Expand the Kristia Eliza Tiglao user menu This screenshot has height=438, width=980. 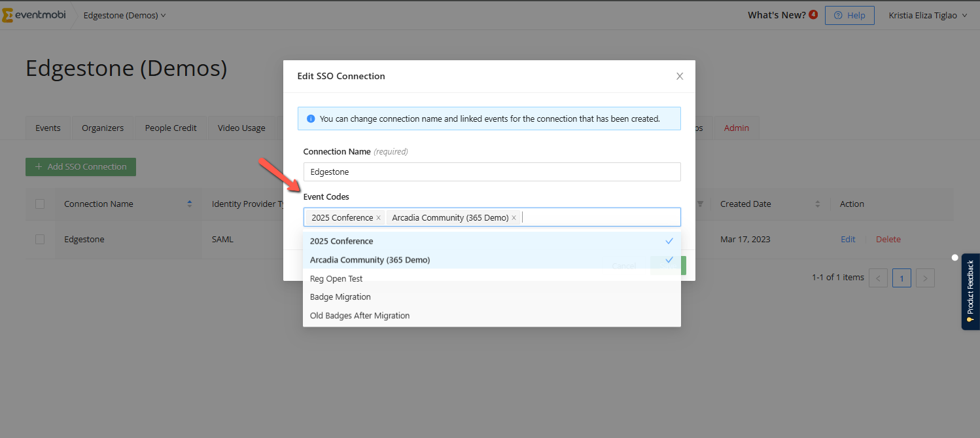[927, 15]
